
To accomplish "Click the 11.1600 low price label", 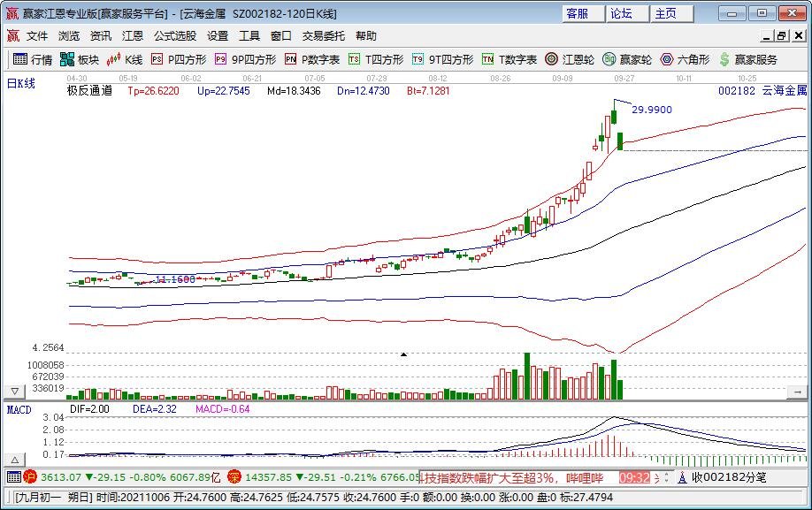I will pos(175,279).
